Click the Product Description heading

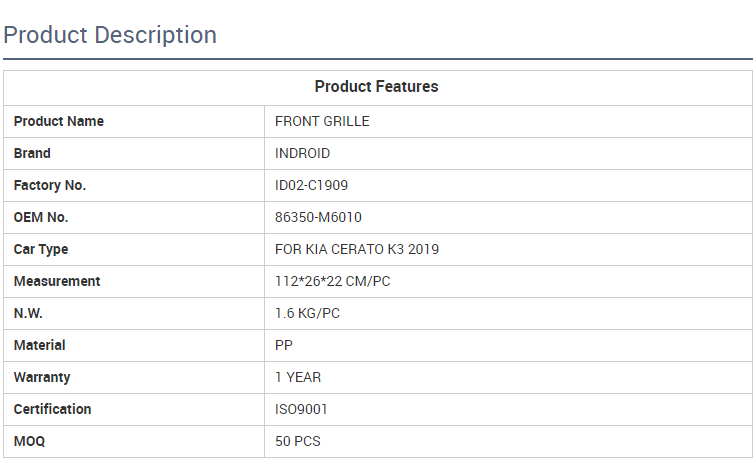click(110, 35)
